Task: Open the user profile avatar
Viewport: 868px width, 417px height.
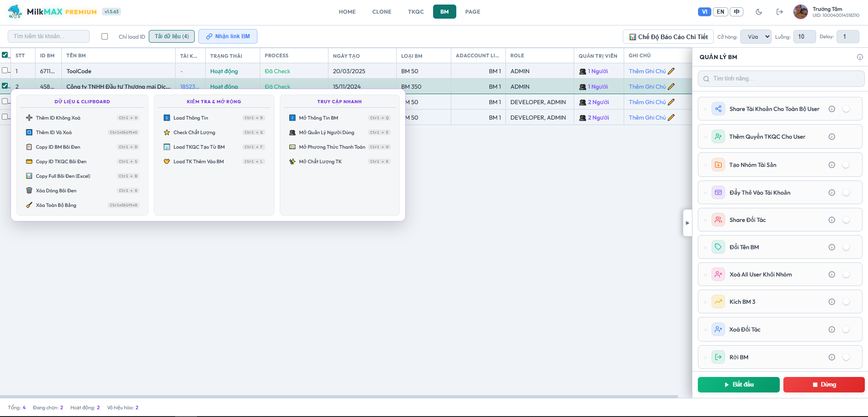Action: [x=801, y=12]
